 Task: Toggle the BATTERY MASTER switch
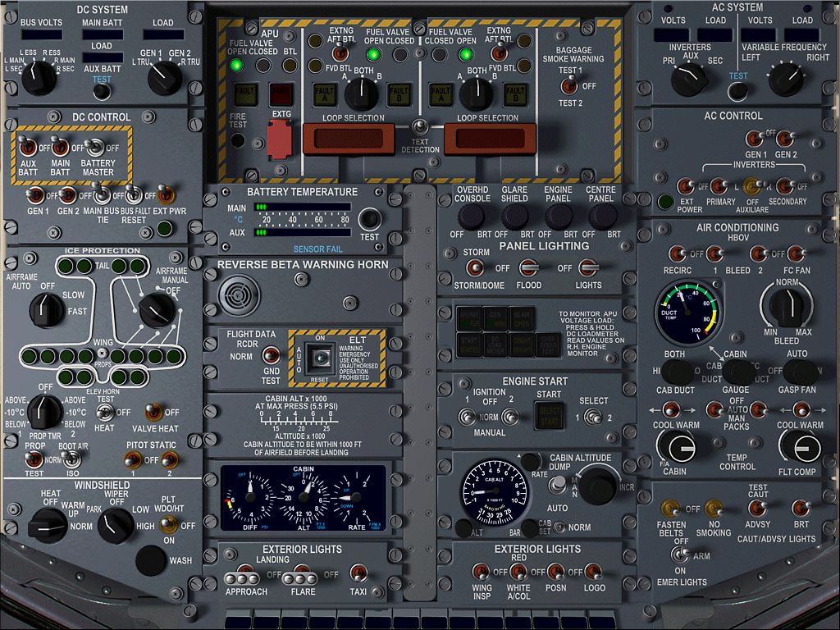pyautogui.click(x=98, y=148)
